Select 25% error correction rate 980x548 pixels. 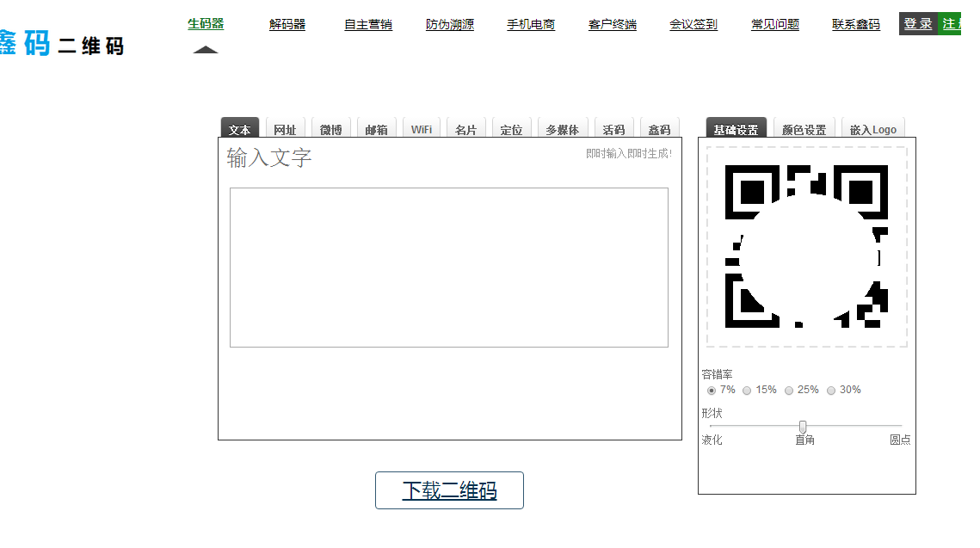coord(789,391)
